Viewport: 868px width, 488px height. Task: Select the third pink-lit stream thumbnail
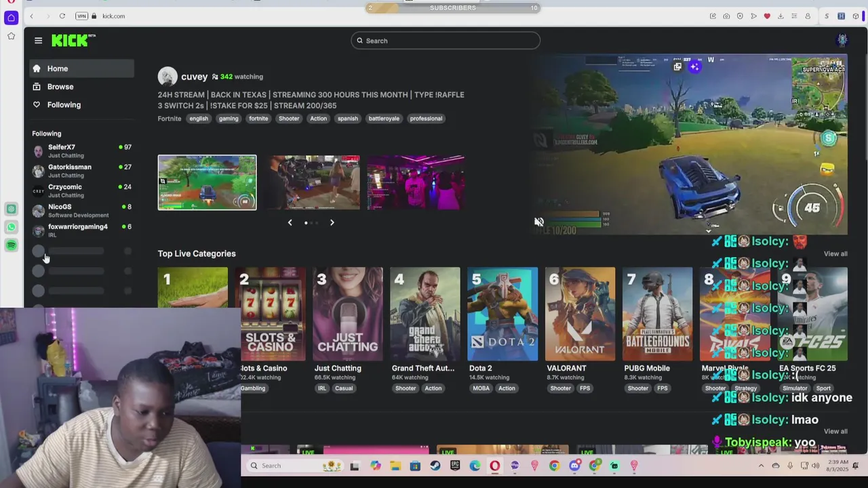pos(416,182)
